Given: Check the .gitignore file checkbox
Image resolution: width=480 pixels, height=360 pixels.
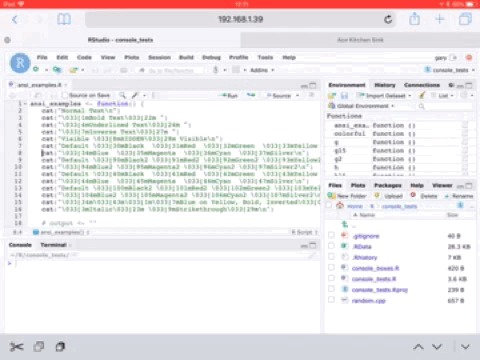Looking at the screenshot, I should 331,235.
